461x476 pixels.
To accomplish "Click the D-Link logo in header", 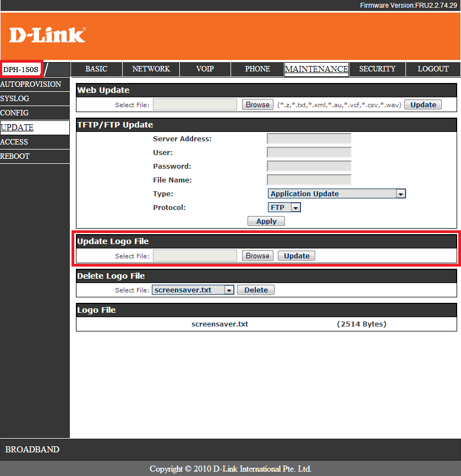I will pos(47,35).
